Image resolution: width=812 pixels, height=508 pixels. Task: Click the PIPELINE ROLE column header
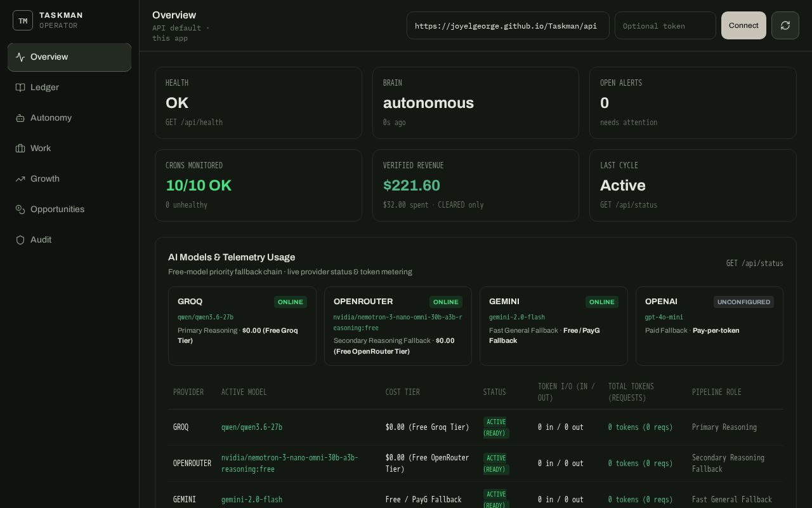click(x=717, y=392)
